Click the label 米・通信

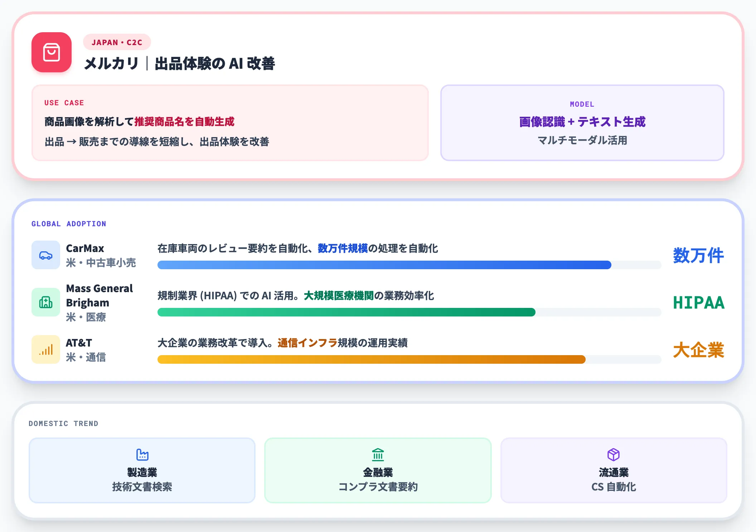86,357
